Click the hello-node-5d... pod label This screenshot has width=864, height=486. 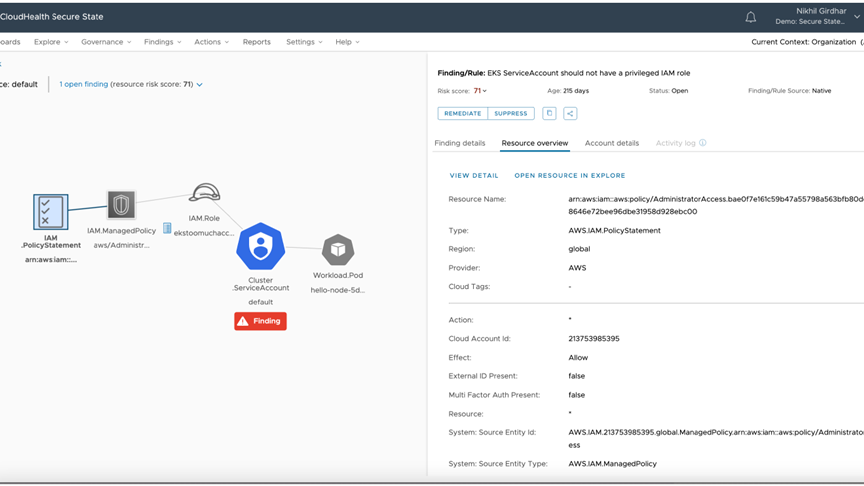click(338, 290)
